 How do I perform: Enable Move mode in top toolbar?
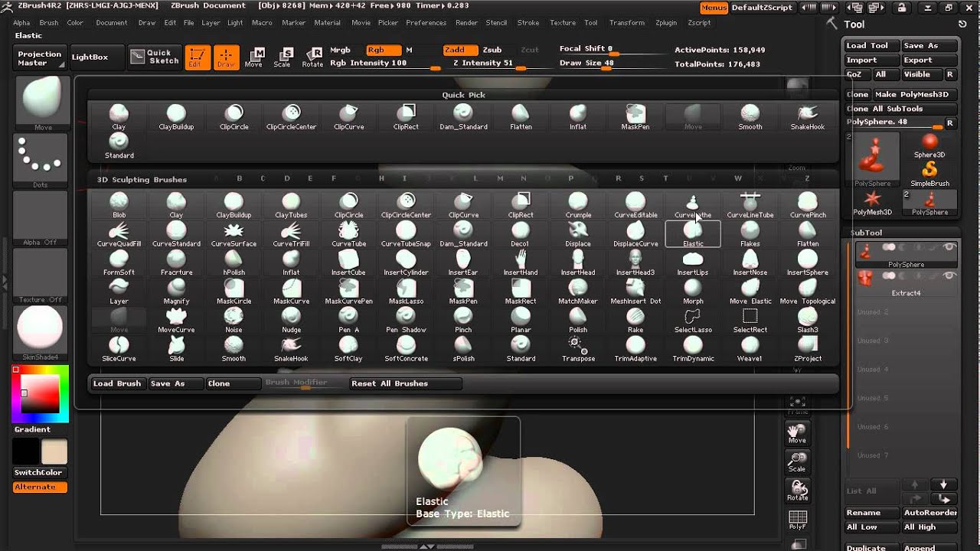point(254,57)
